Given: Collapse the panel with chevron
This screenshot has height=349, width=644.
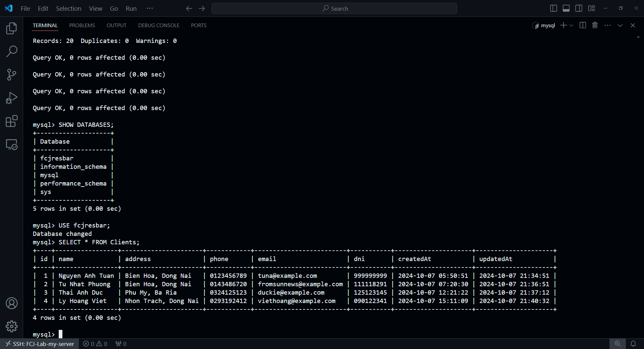Looking at the screenshot, I should (620, 25).
